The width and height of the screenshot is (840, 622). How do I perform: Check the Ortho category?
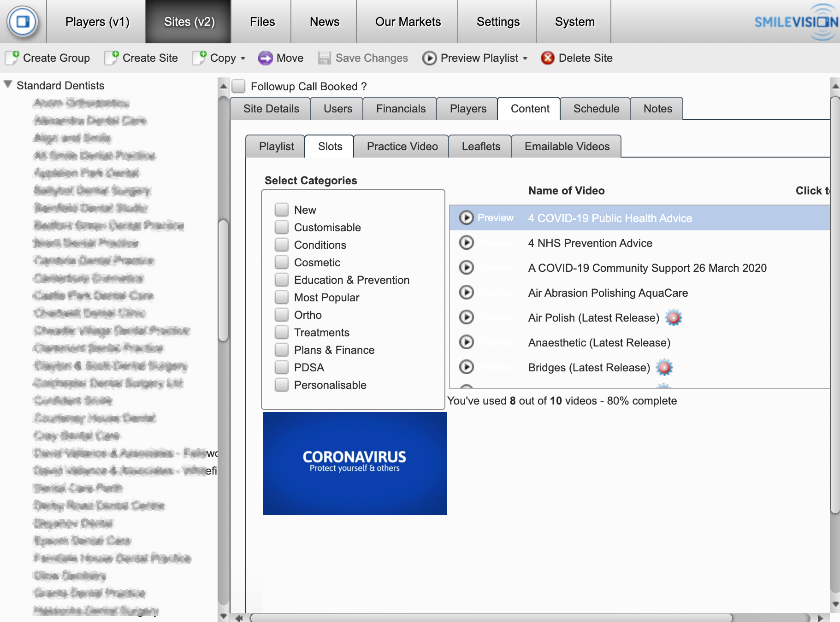[x=282, y=315]
